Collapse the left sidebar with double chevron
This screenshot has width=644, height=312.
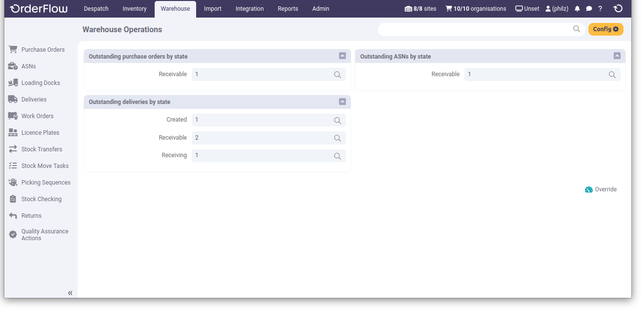point(70,293)
